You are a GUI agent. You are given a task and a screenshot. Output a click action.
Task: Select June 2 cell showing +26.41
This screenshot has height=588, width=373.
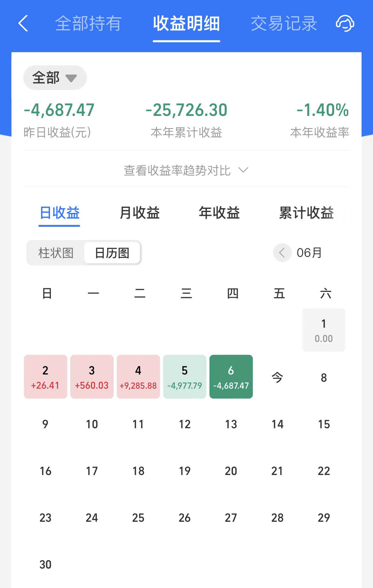[x=46, y=377]
